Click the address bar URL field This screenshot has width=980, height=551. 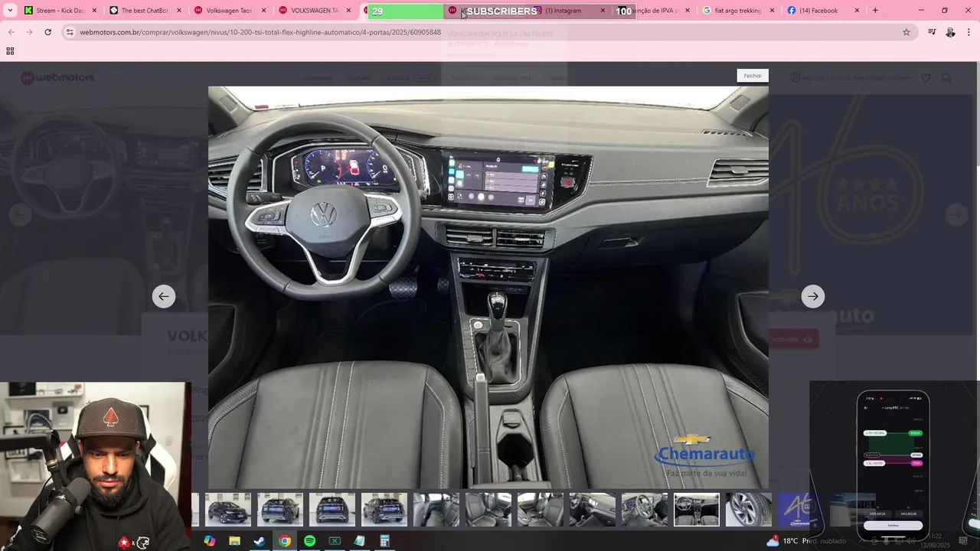point(488,32)
